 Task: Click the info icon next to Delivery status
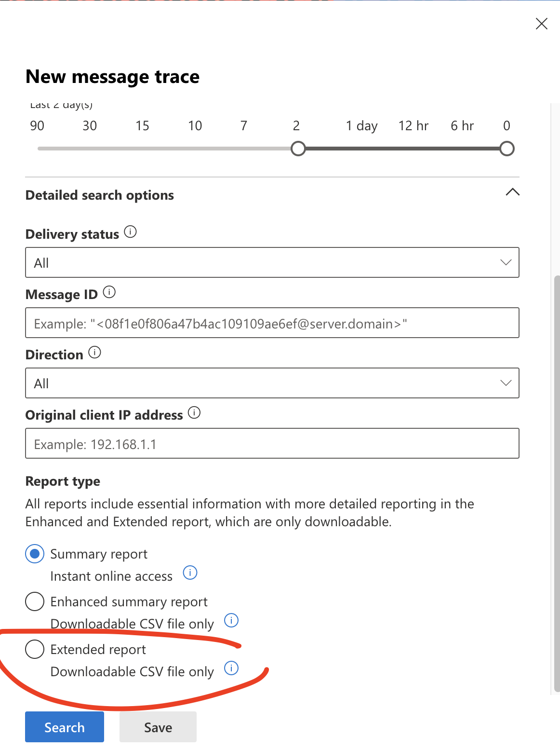(130, 232)
